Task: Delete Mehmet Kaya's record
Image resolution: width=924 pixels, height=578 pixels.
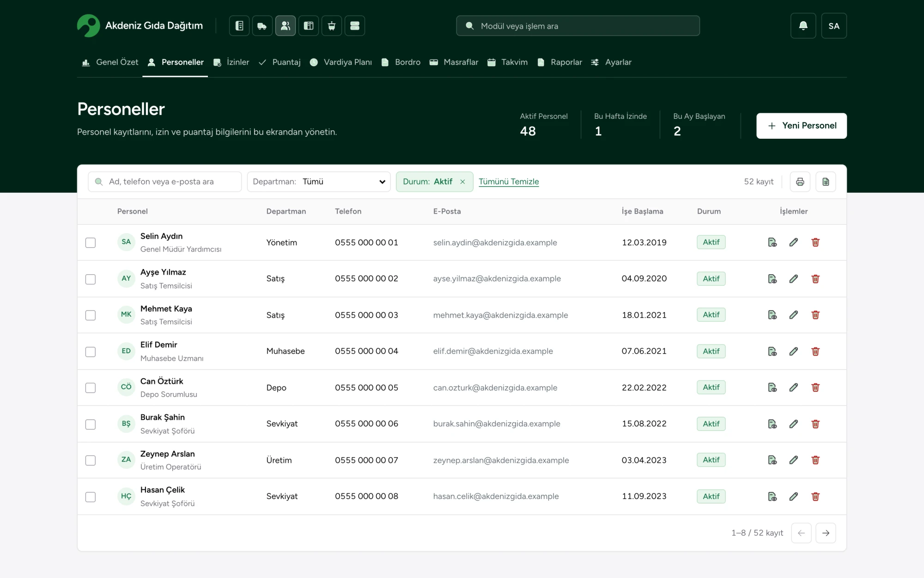Action: tap(815, 315)
